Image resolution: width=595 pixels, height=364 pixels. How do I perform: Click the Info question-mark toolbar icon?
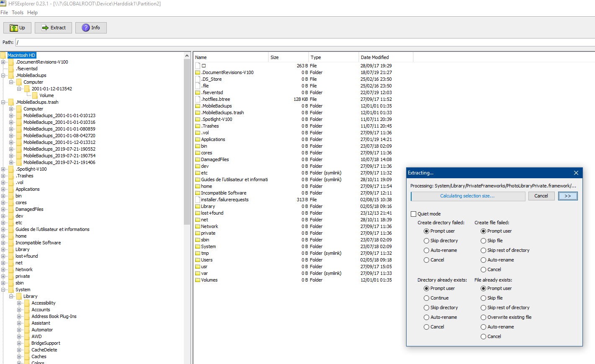pos(86,28)
